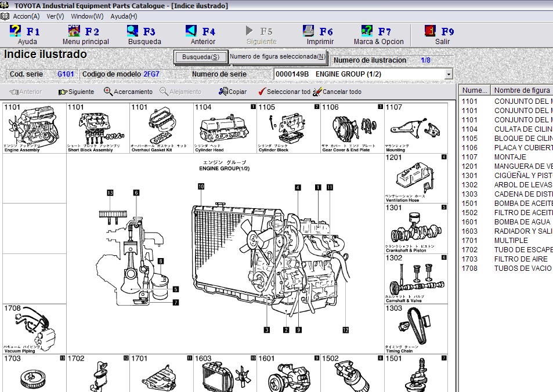
Task: Click Acercamiento zoom-in tool
Action: 128,92
